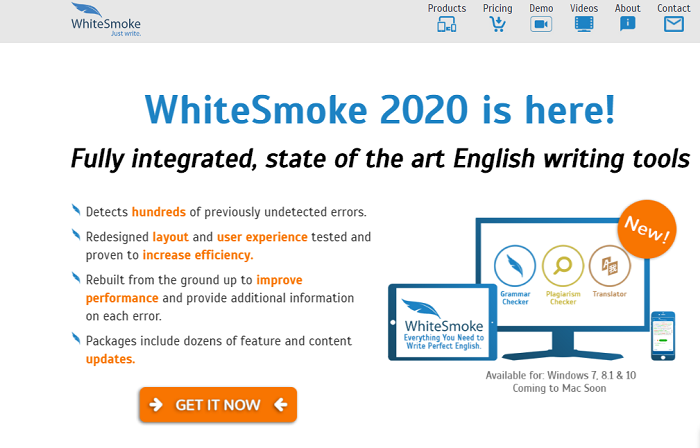The width and height of the screenshot is (700, 448).
Task: Open the Demo menu label
Action: [x=541, y=8]
